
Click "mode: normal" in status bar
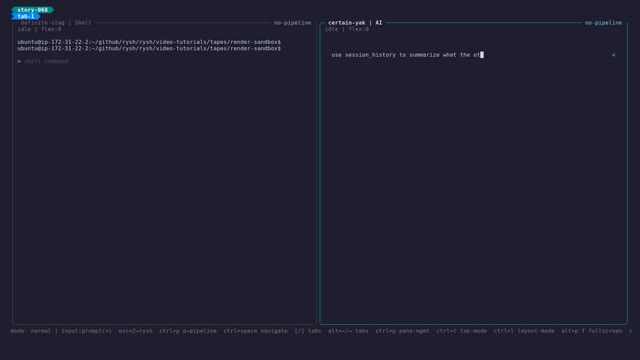[x=31, y=331]
